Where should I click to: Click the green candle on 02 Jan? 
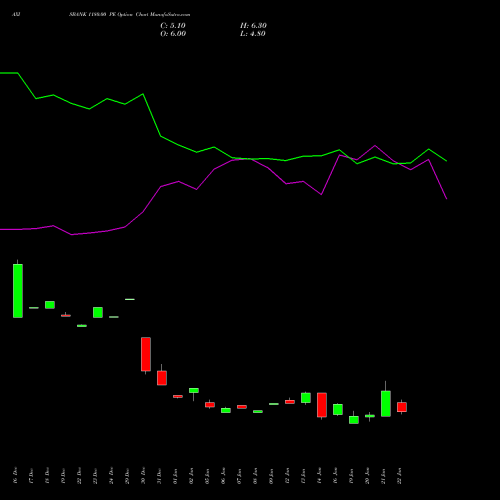tap(194, 390)
